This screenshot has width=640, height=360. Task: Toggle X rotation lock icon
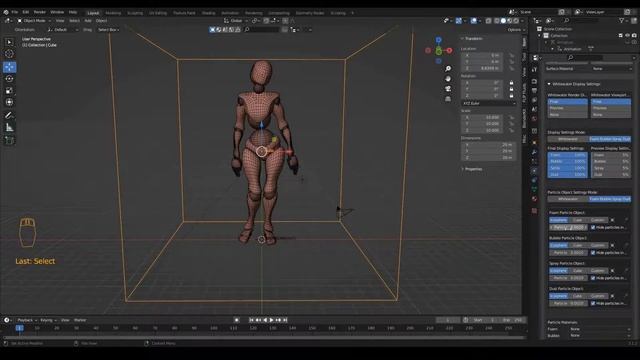tap(511, 82)
